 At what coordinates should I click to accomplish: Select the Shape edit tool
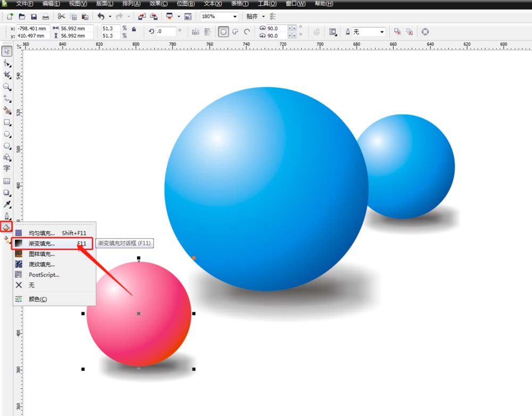pyautogui.click(x=7, y=63)
